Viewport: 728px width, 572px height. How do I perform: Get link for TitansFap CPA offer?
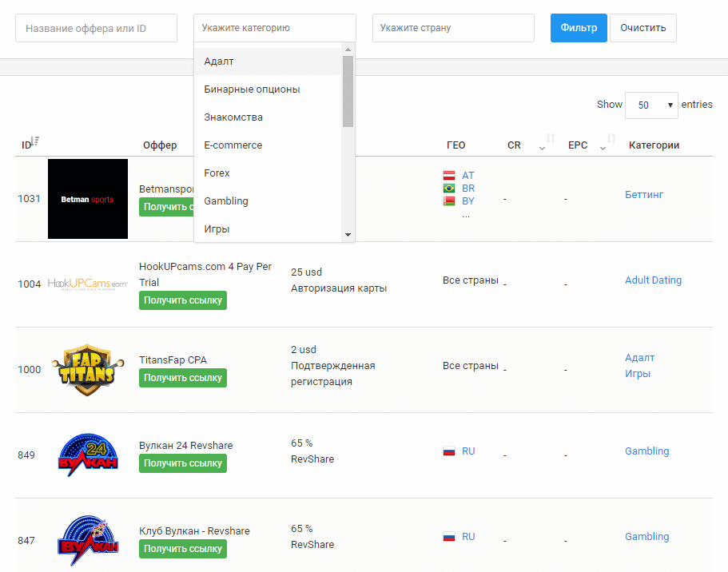pos(183,378)
